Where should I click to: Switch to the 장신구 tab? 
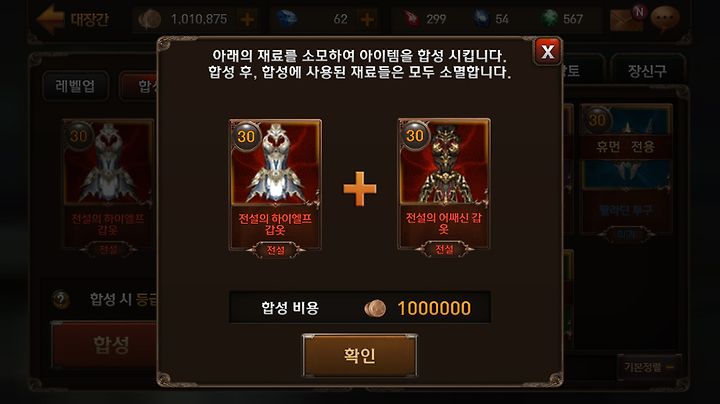point(647,70)
